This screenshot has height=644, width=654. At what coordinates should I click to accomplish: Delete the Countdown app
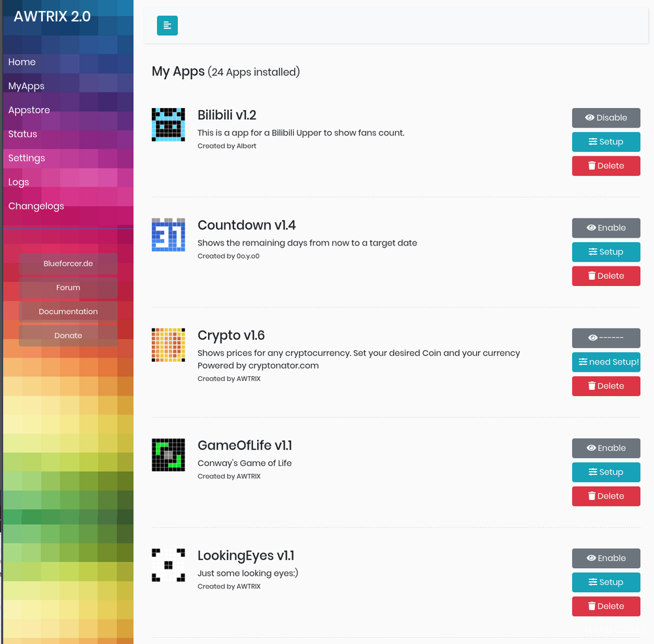[606, 276]
